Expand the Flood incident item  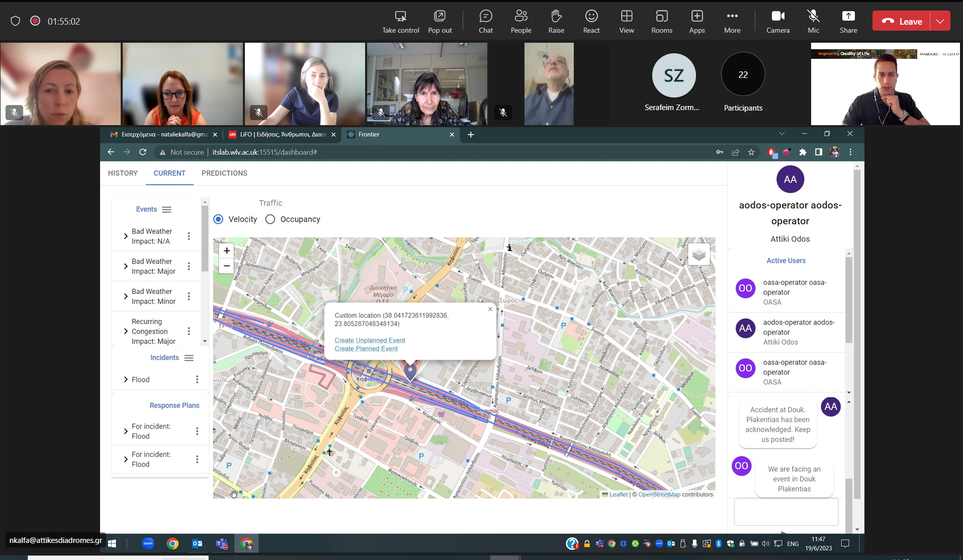[126, 380]
